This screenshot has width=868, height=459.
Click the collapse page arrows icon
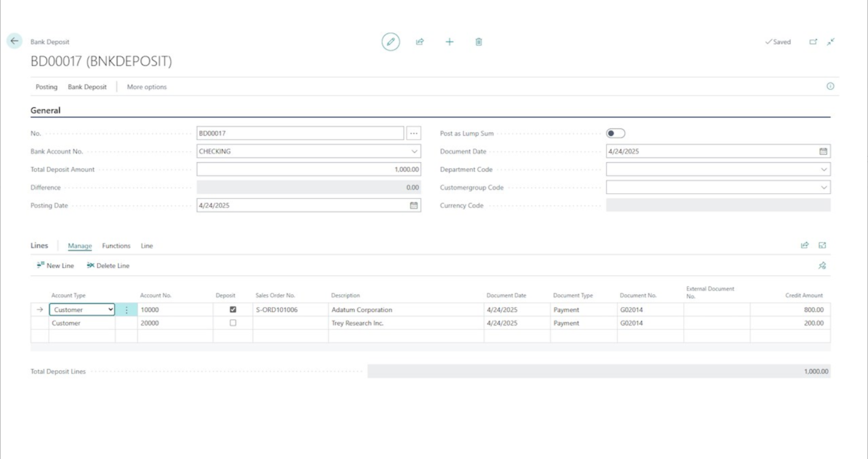click(x=831, y=42)
